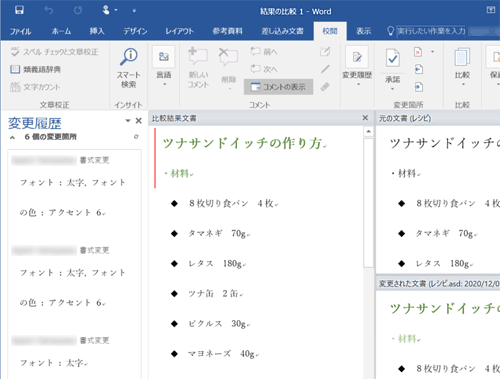Add 新しいコメント
The image size is (500, 379).
coord(198,68)
